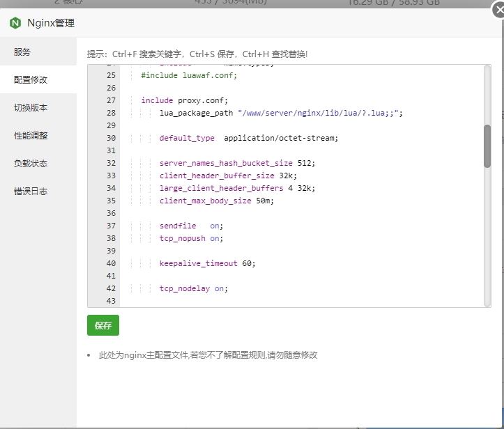Image resolution: width=504 pixels, height=429 pixels.
Task: Click the tcp_nodelay directive
Action: [185, 288]
